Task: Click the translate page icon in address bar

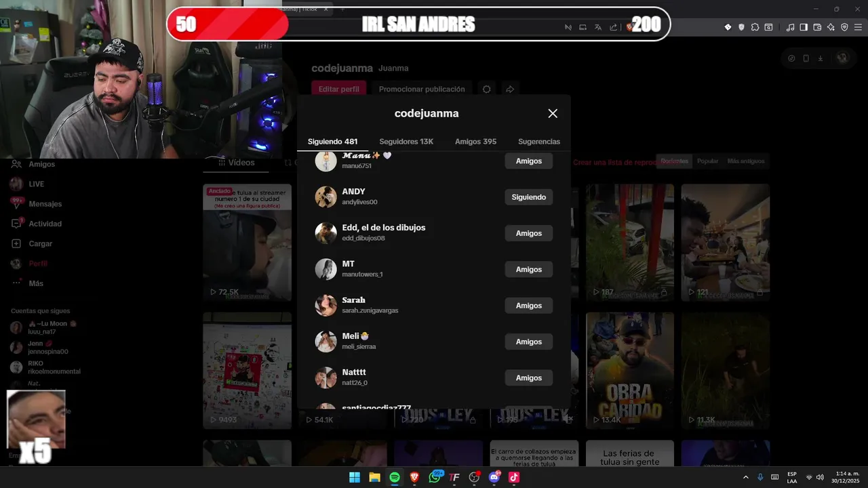Action: (597, 27)
